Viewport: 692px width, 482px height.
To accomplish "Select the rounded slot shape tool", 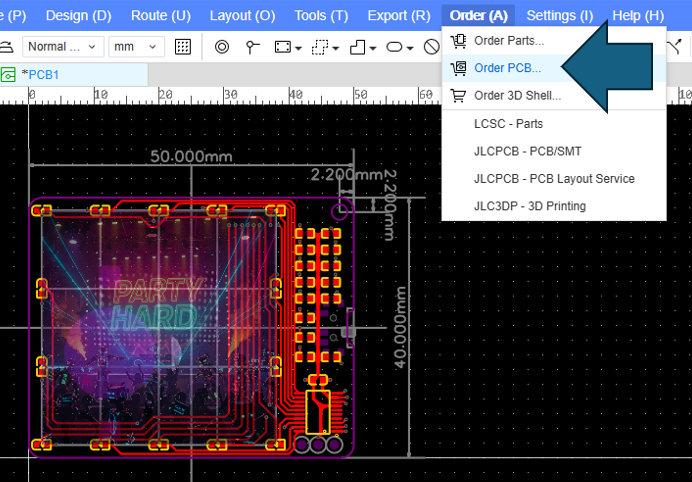I will pyautogui.click(x=394, y=47).
